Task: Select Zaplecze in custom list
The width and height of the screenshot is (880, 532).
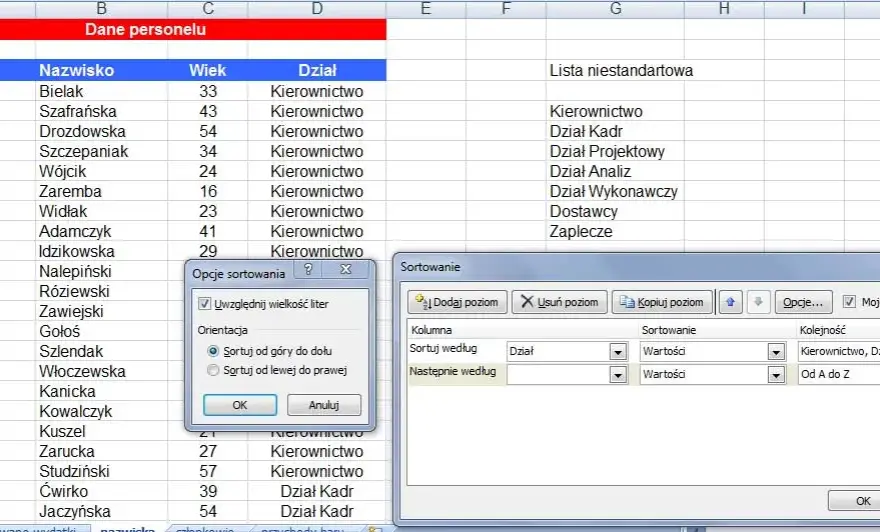Action: [615, 231]
